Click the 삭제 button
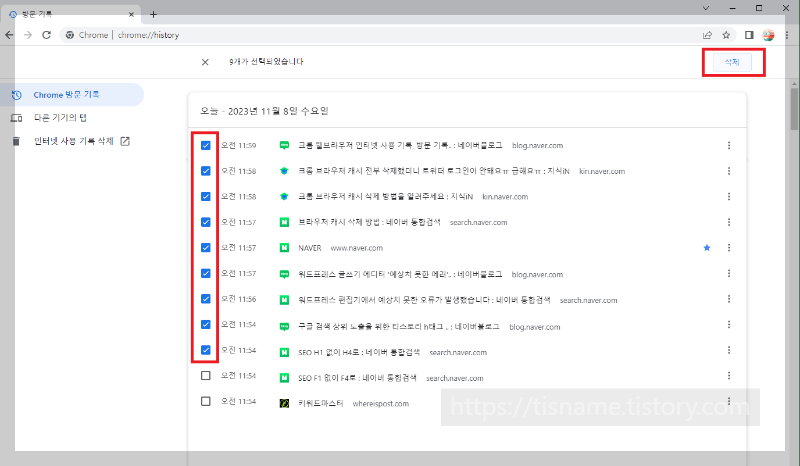Image resolution: width=800 pixels, height=466 pixels. (x=732, y=62)
